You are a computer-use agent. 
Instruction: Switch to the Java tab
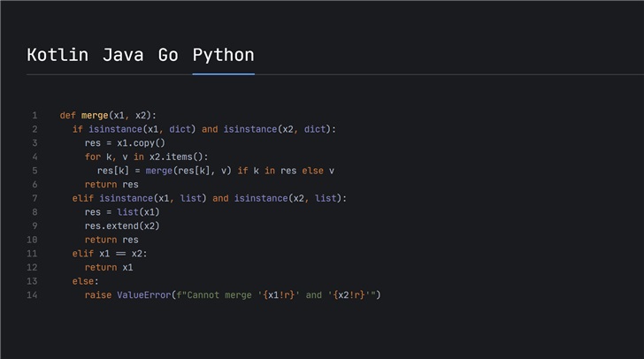coord(123,55)
